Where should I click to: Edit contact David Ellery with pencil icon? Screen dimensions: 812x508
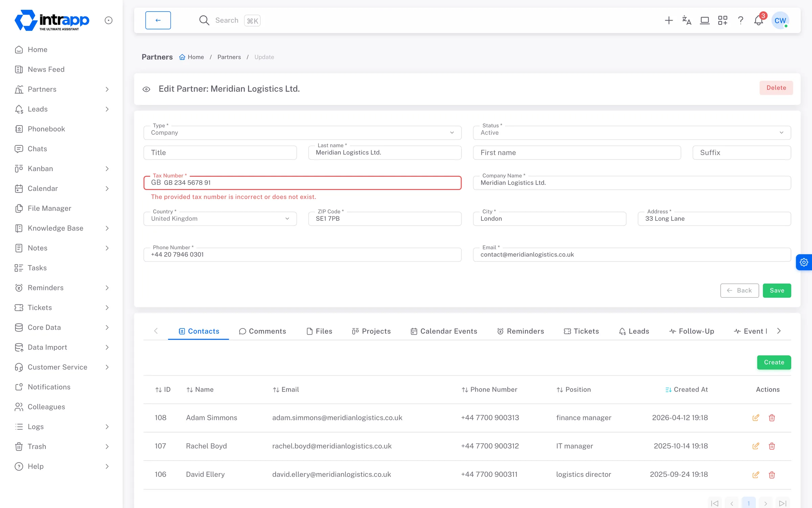[756, 474]
